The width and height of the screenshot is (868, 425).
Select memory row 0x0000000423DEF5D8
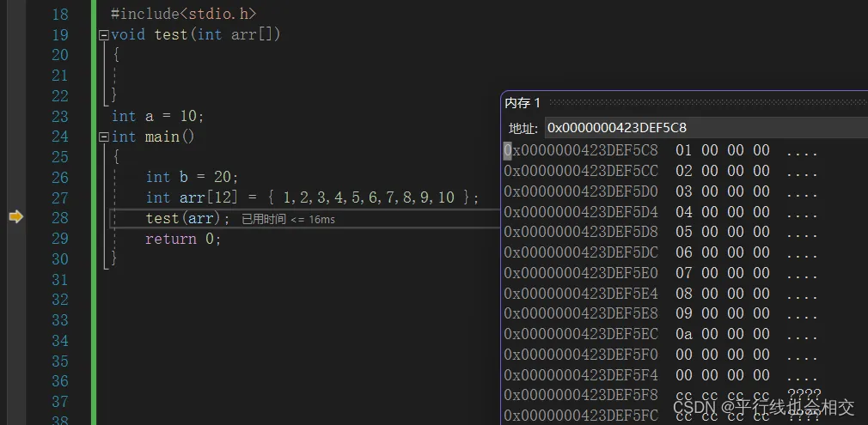point(660,232)
